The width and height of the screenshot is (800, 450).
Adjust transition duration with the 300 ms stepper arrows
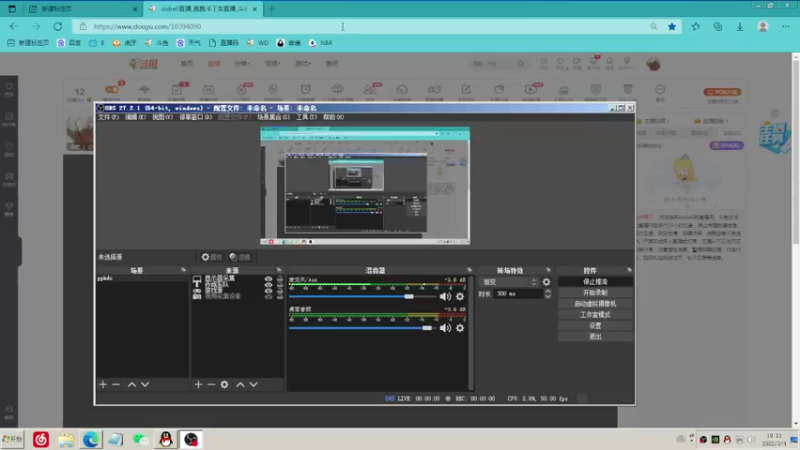[x=547, y=294]
